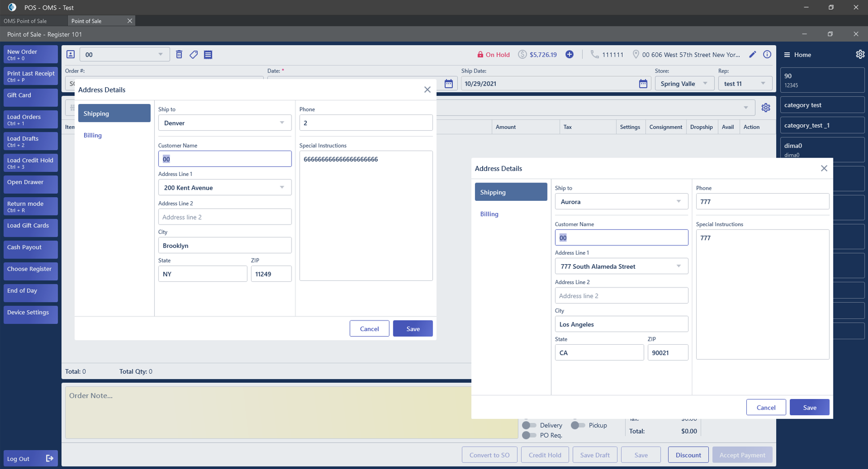
Task: Click the ZIP field containing 90021
Action: tap(668, 352)
